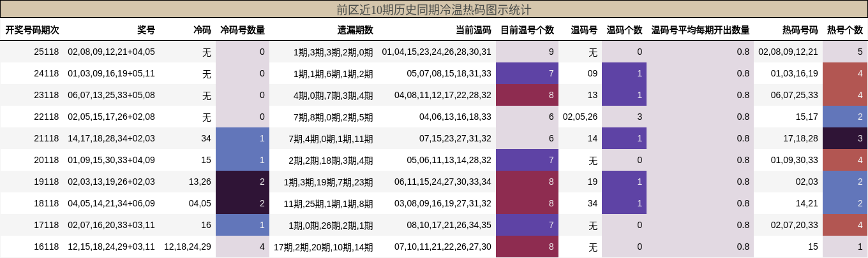Click the 温码个数 column header
The height and width of the screenshot is (258, 868).
[x=624, y=30]
